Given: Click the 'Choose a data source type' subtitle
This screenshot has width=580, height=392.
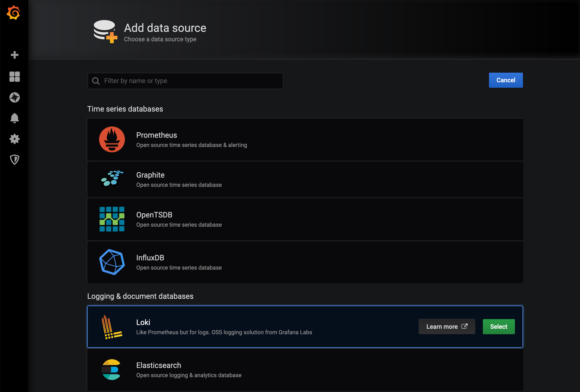Looking at the screenshot, I should pos(160,39).
